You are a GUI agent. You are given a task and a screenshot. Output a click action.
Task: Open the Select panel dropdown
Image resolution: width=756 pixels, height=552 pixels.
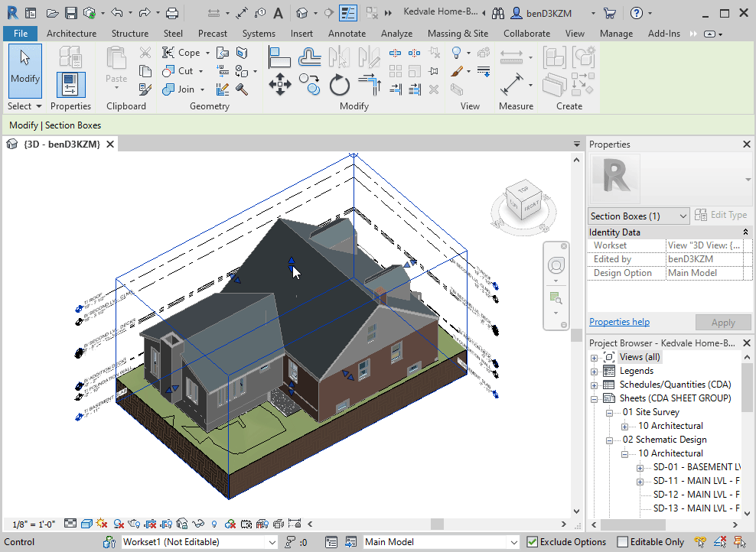pyautogui.click(x=24, y=106)
